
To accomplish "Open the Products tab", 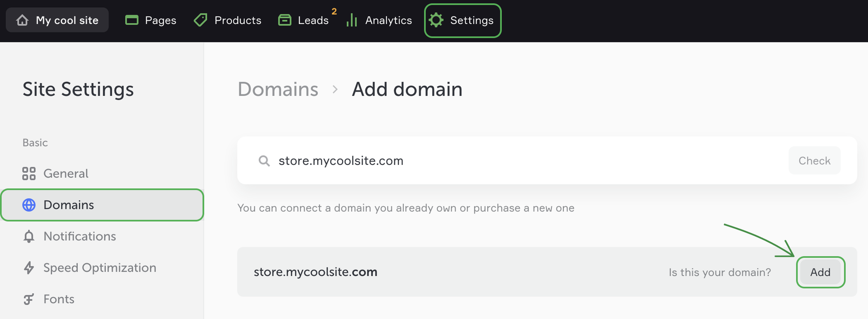I will tap(238, 20).
